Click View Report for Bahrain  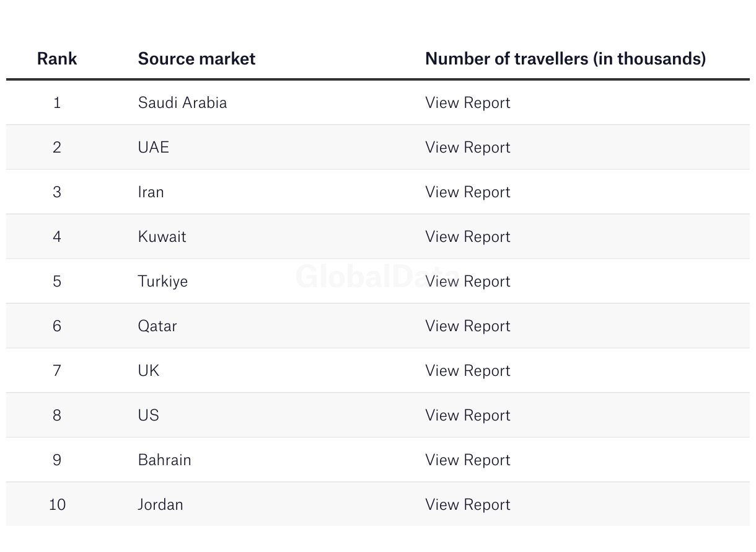[x=467, y=460]
